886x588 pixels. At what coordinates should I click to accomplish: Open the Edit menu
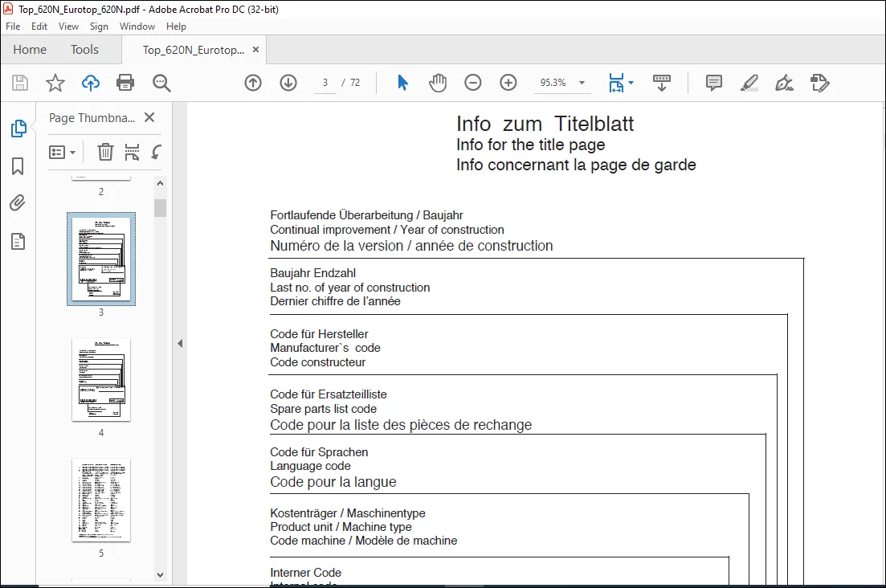[x=39, y=27]
